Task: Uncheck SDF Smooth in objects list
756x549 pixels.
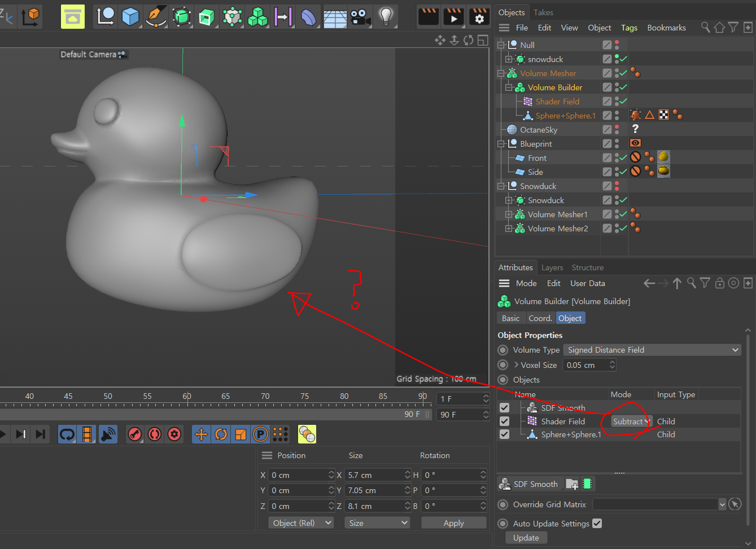Action: click(x=505, y=407)
